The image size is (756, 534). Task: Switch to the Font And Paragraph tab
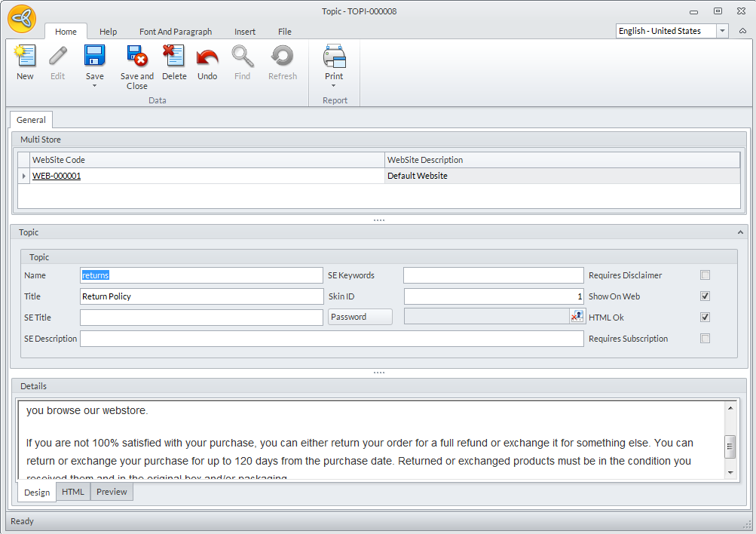click(x=176, y=32)
